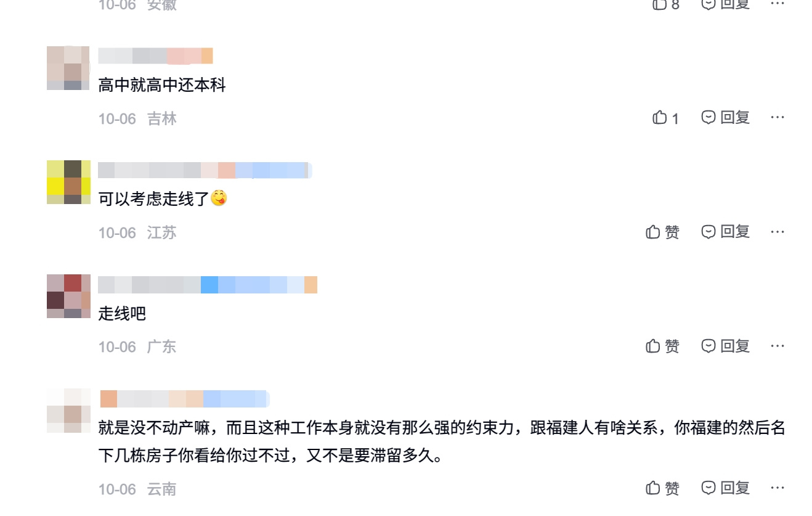The image size is (812, 516).
Task: Like the Yunnan comment about 不动产
Action: 662,488
